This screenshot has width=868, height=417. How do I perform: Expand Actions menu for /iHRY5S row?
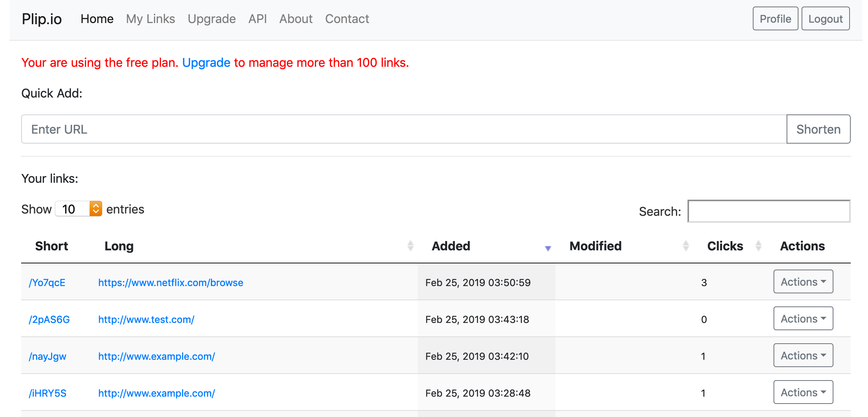(803, 392)
